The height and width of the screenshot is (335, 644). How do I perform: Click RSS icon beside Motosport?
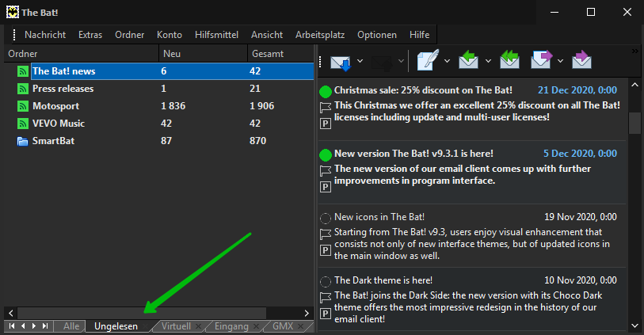point(23,106)
